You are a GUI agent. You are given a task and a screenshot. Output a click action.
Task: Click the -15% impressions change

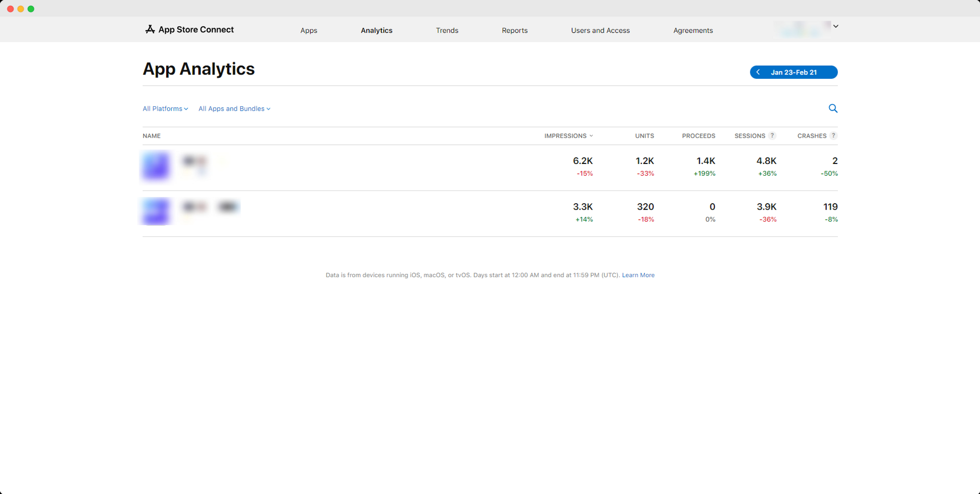click(x=585, y=173)
